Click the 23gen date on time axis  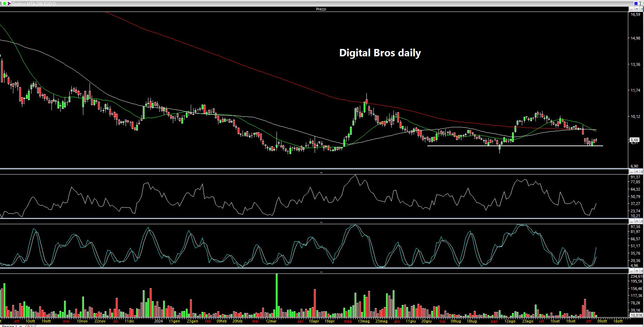pos(192,321)
